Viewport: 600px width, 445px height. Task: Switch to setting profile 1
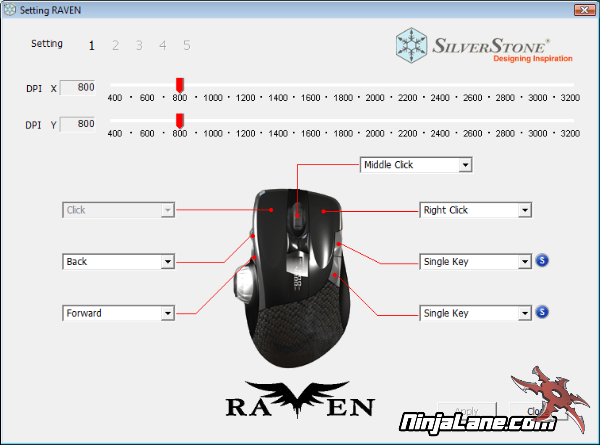click(91, 46)
